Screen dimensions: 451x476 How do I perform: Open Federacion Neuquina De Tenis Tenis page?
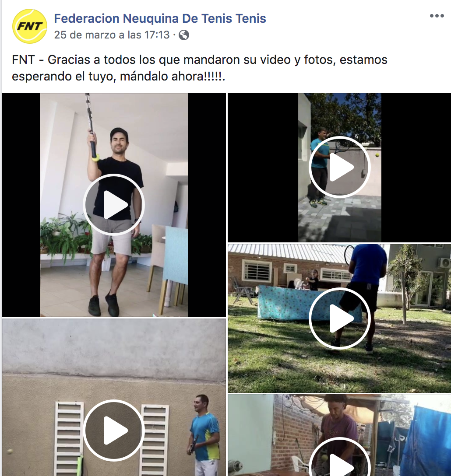click(x=160, y=18)
